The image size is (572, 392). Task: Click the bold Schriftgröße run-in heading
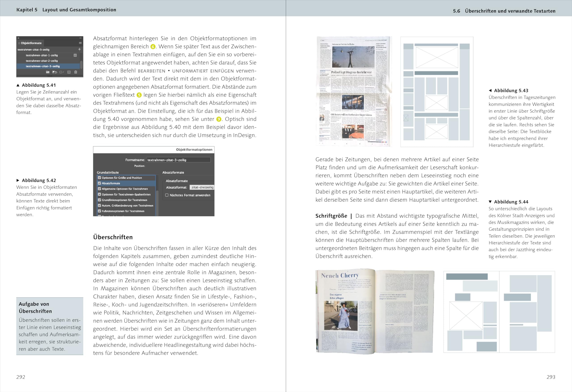(331, 216)
